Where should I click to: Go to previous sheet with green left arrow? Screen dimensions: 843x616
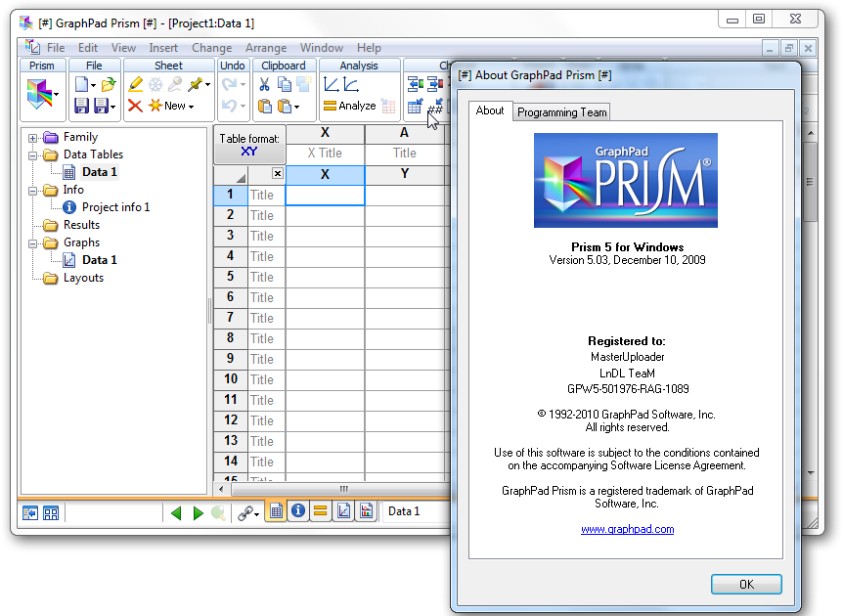[x=176, y=513]
